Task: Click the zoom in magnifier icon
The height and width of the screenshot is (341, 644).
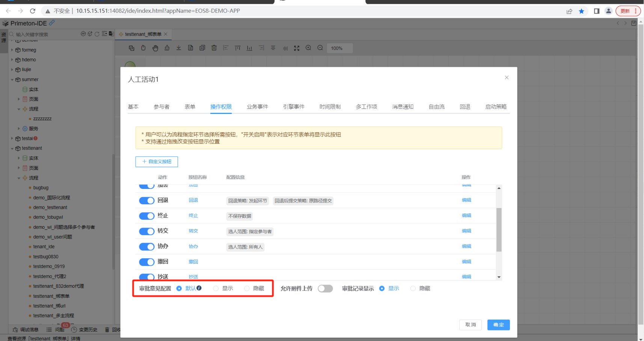Action: (308, 48)
